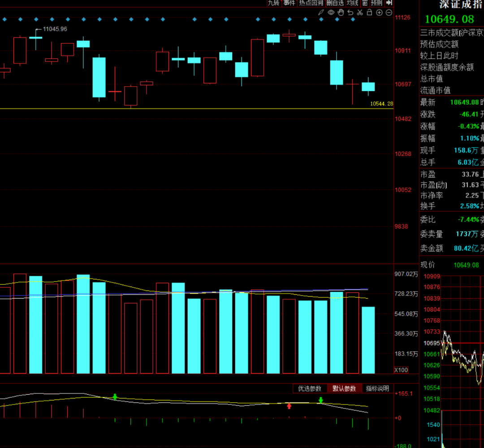Open the 九转 indicator tab
This screenshot has height=448, width=484.
274,3
